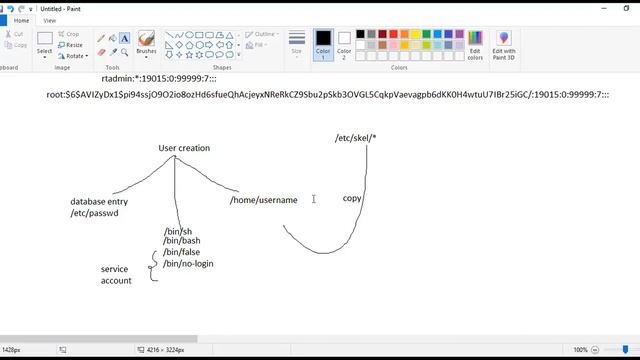Choose the Five-point star shape
The width and height of the screenshot is (640, 360).
189,55
